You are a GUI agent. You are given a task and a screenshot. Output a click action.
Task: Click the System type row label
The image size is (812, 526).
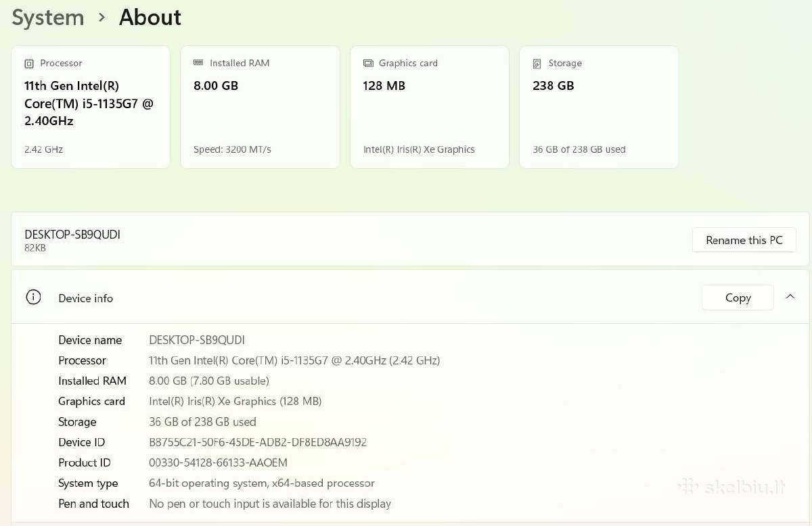(x=88, y=483)
